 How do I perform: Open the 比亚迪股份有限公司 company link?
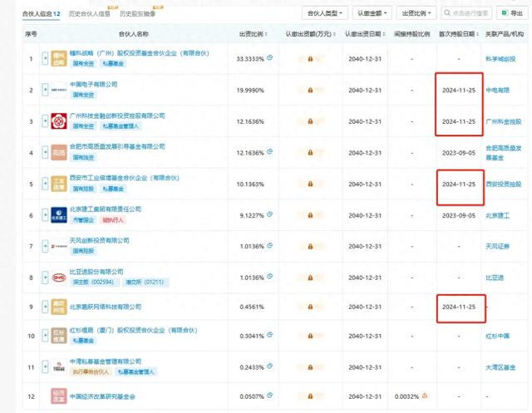(96, 272)
